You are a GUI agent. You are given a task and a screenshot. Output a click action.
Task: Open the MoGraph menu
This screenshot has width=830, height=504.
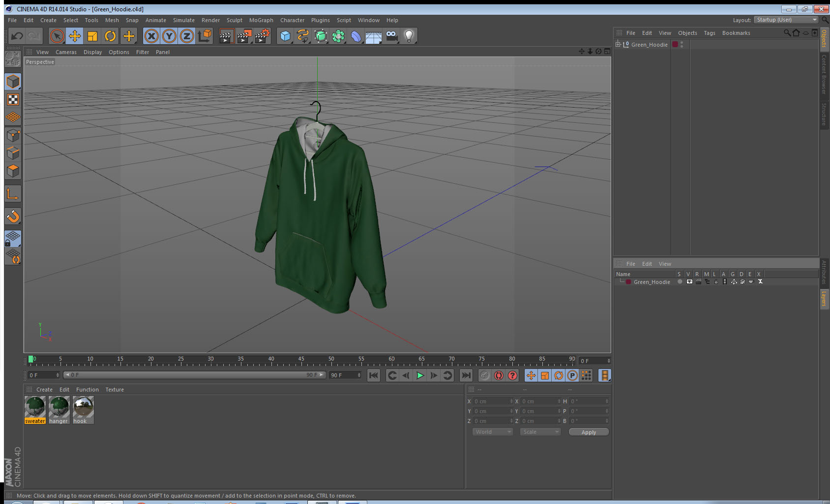coord(261,20)
